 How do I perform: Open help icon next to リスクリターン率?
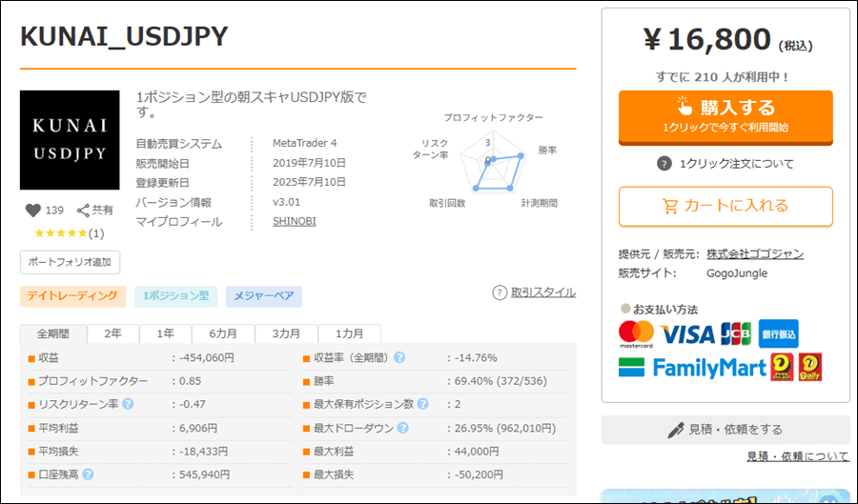[x=128, y=404]
